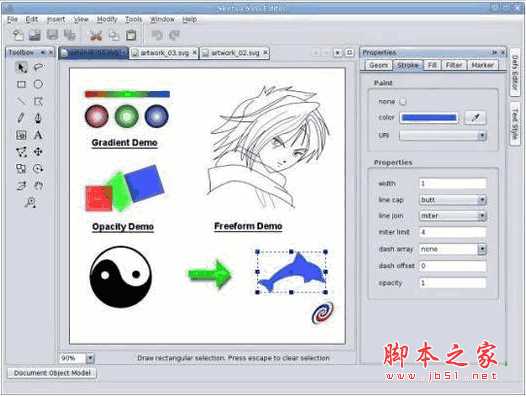Open the Tools menu

(134, 19)
